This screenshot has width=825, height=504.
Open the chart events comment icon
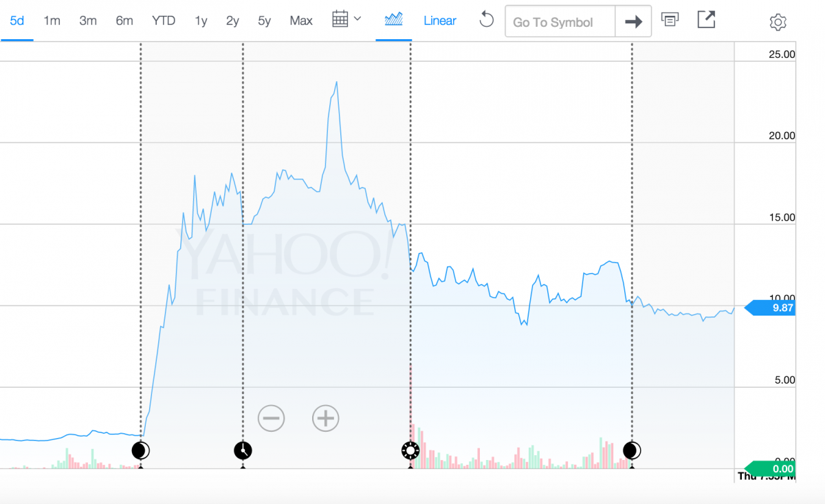click(x=669, y=19)
